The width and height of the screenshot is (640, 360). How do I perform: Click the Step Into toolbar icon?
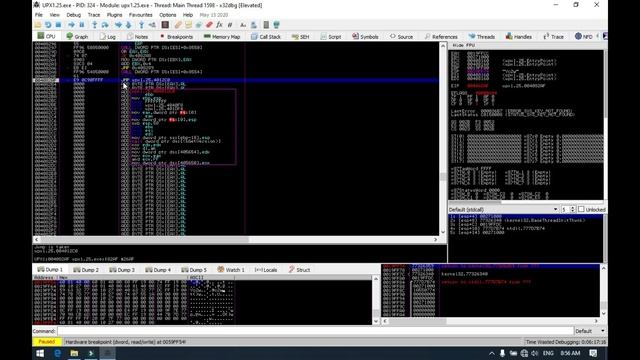point(94,25)
